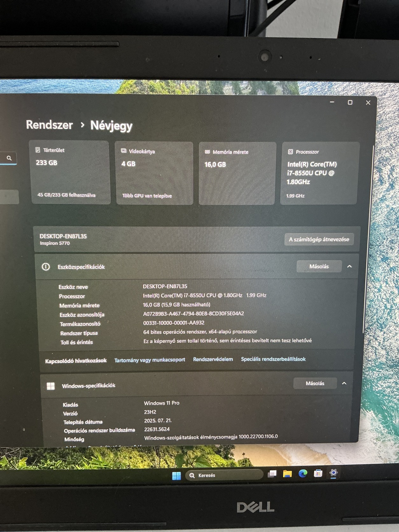Select the device ID value A072B9B3-A467

click(193, 313)
